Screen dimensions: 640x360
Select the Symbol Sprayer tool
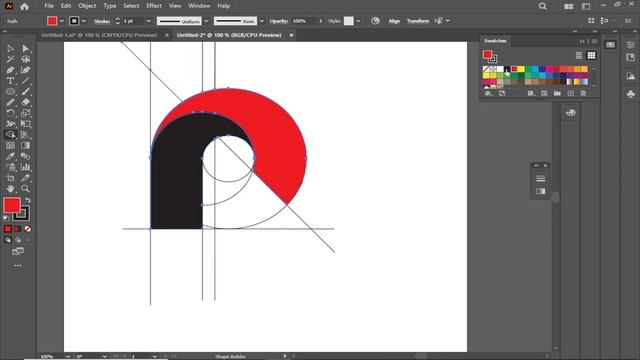click(x=10, y=167)
